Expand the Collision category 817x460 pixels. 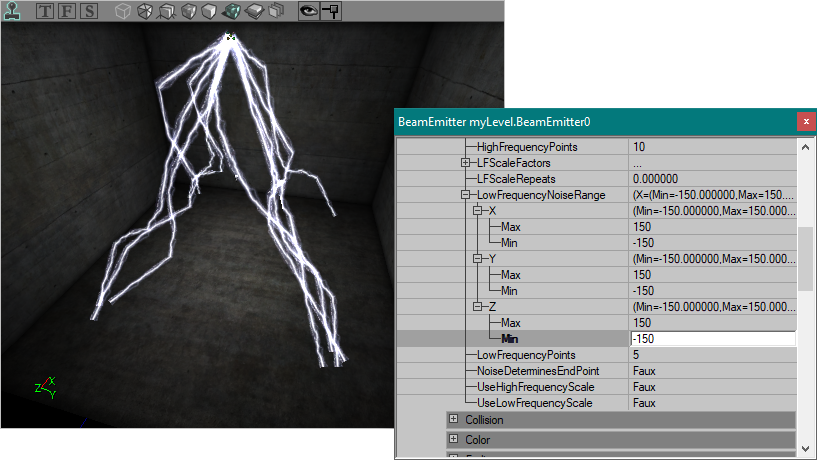coord(453,419)
